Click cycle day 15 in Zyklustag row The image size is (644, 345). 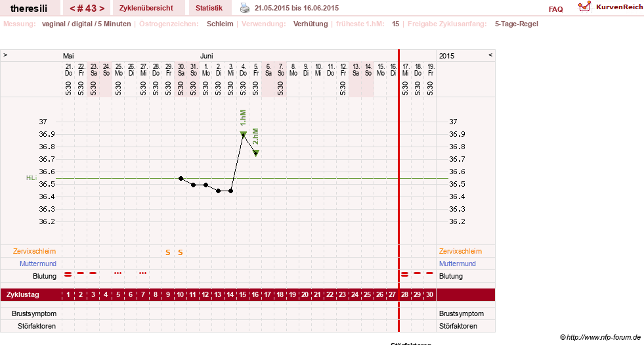click(x=243, y=295)
